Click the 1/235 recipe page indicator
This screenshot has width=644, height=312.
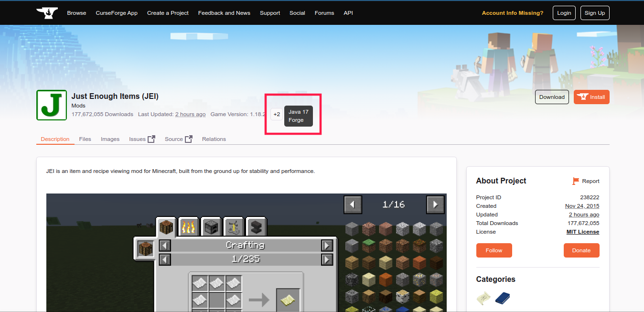246,259
